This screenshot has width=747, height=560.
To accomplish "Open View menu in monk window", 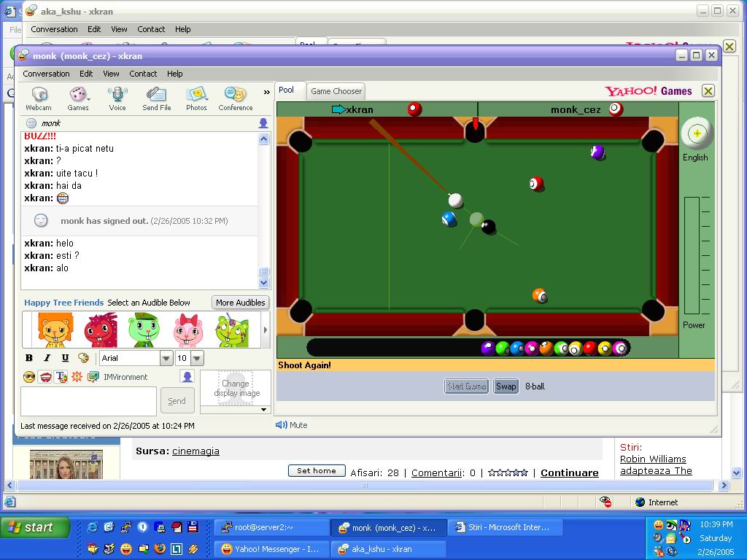I will tap(111, 74).
